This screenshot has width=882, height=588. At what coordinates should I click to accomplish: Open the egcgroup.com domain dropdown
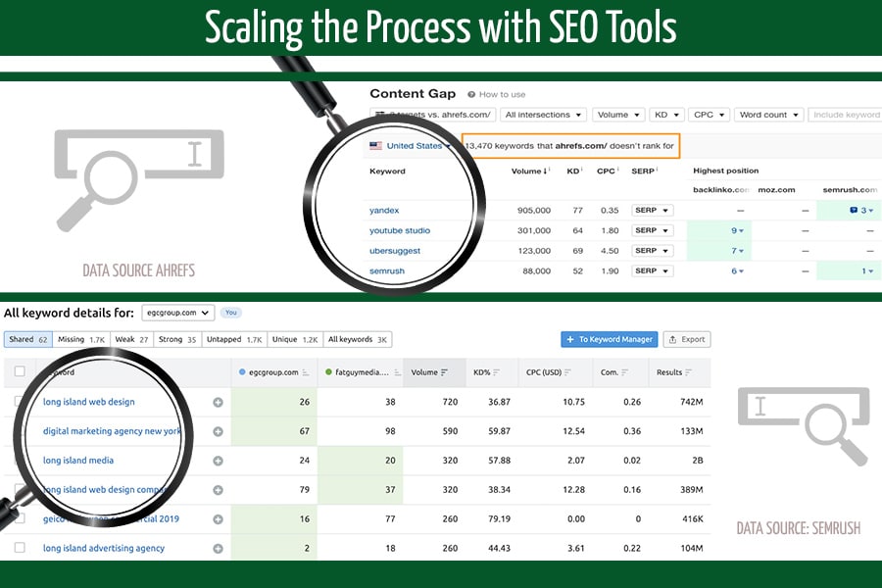click(177, 313)
